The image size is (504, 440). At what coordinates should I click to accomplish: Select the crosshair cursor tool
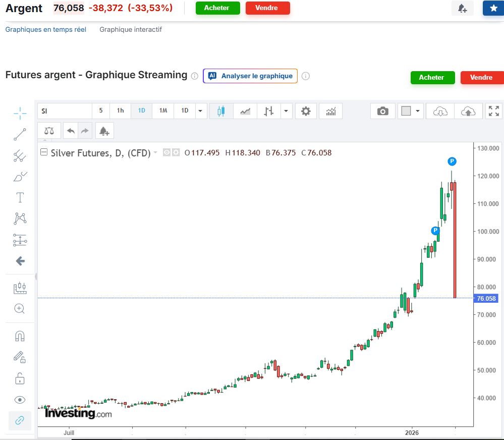click(x=20, y=113)
